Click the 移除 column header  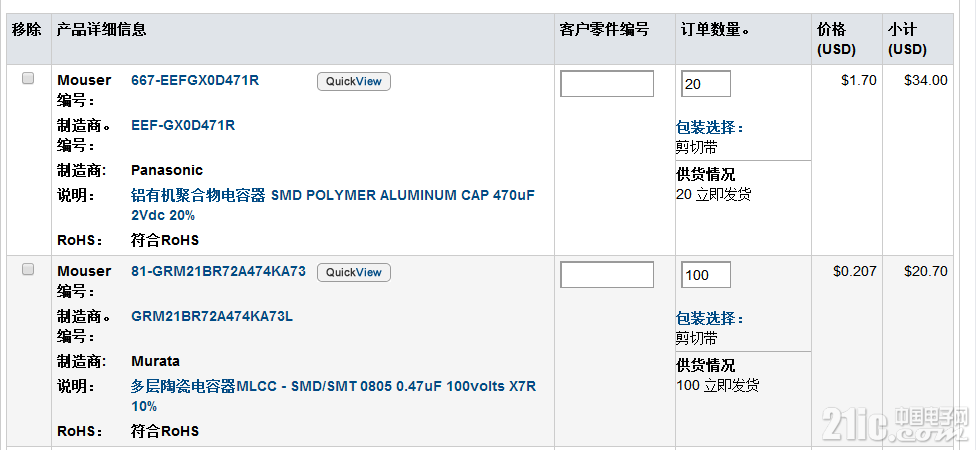click(x=27, y=29)
